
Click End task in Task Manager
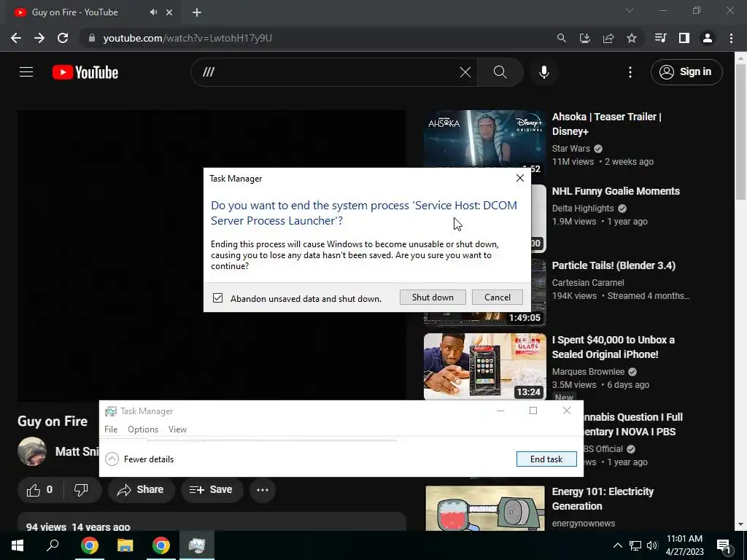pyautogui.click(x=546, y=459)
